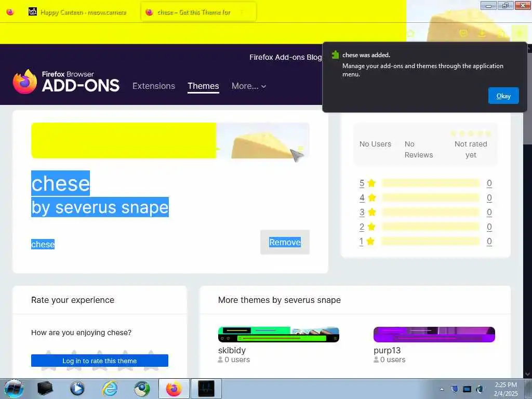Open the dark monitor app on taskbar
The width and height of the screenshot is (532, 399).
[206, 389]
